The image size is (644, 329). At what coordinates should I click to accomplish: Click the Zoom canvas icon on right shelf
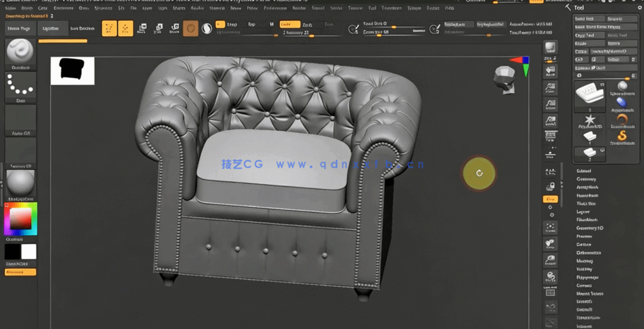pyautogui.click(x=550, y=88)
